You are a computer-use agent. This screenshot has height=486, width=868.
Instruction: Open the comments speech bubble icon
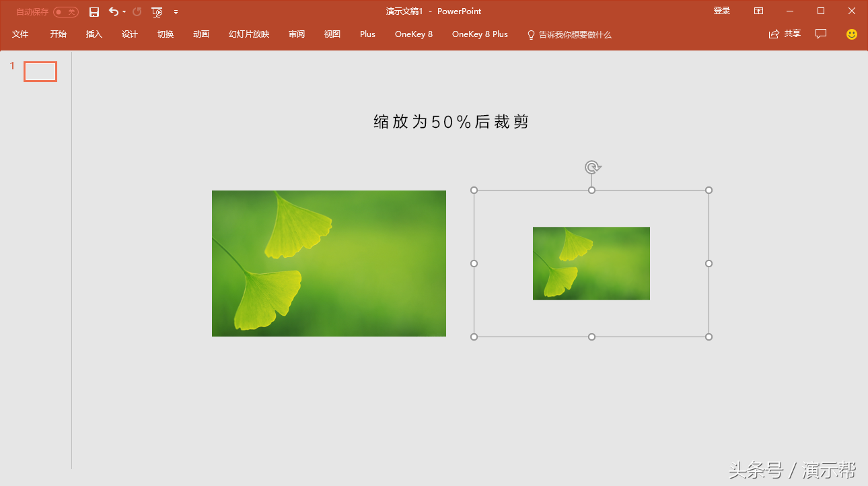point(821,34)
